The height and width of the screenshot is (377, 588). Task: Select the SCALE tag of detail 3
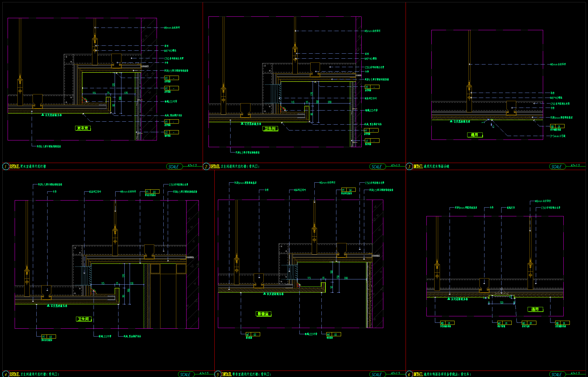[557, 167]
